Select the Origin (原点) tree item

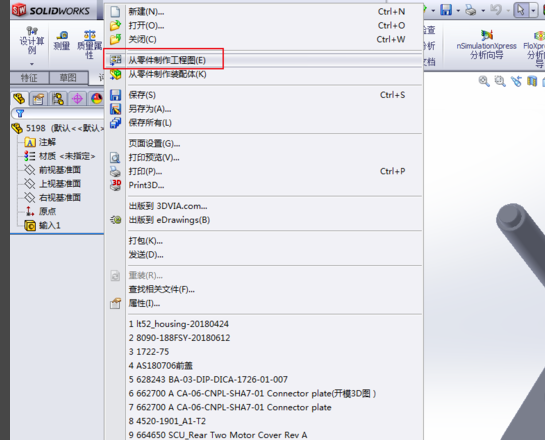40,211
